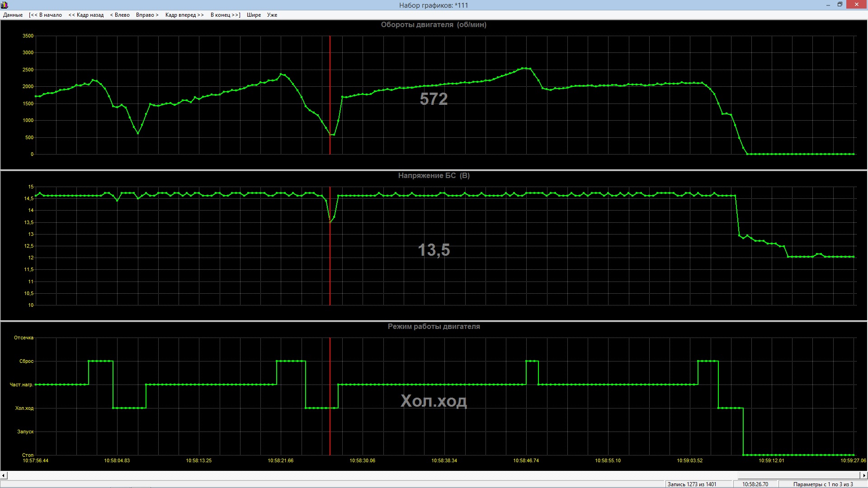868x488 pixels.
Task: Click the horizontal scrollbar left arrow
Action: [x=4, y=475]
